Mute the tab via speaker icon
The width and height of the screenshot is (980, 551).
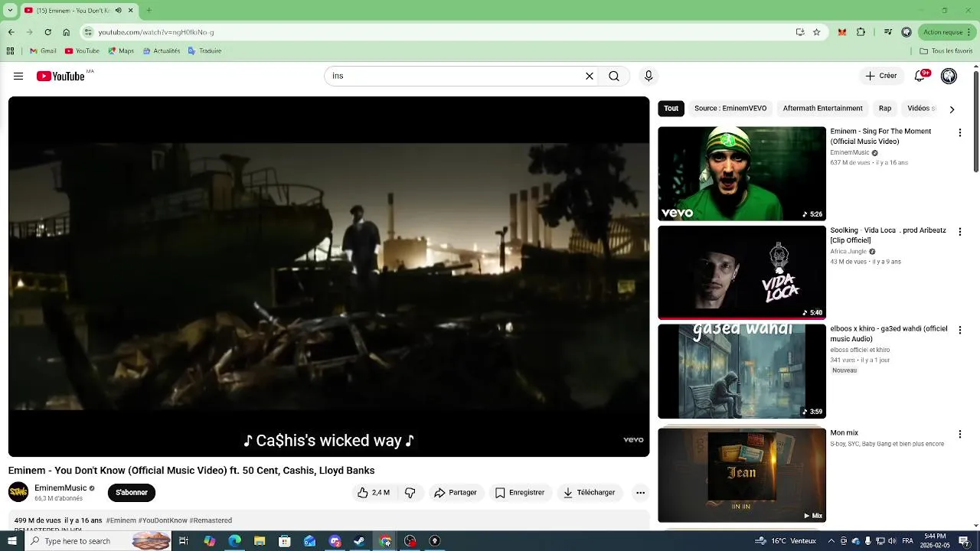coord(119,11)
